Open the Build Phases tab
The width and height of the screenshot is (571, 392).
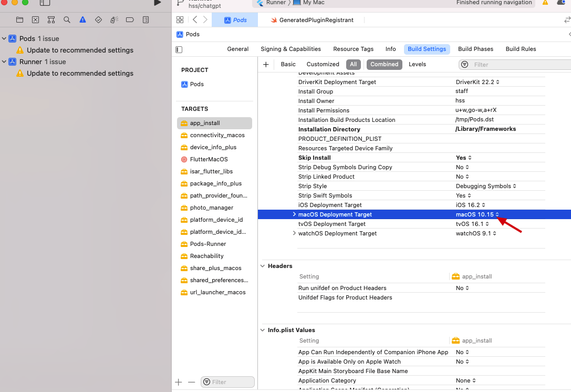pyautogui.click(x=475, y=49)
